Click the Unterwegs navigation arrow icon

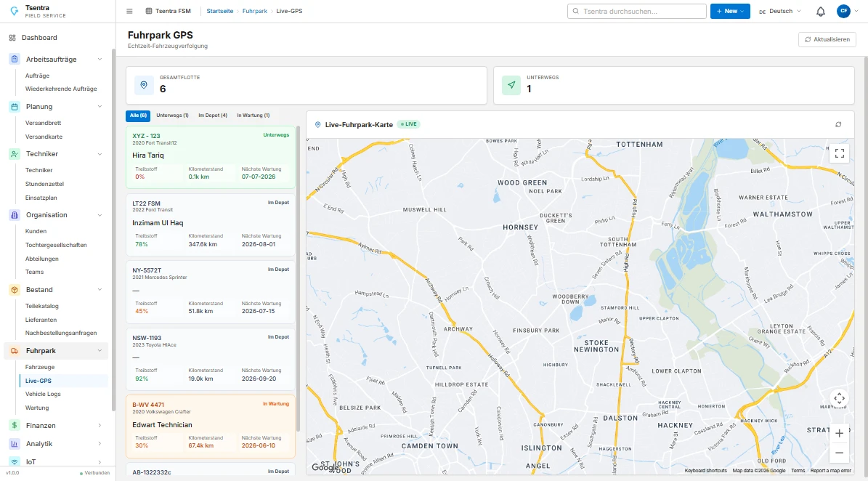511,85
